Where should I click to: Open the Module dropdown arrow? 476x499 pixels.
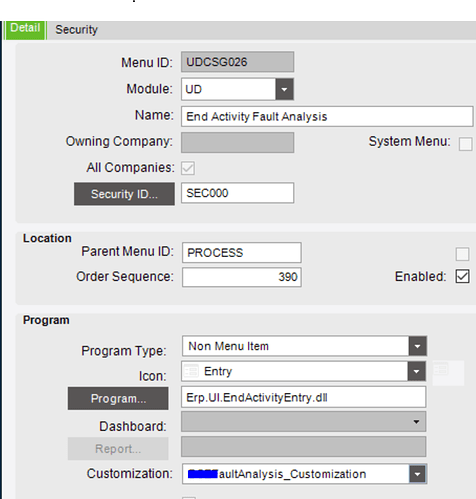point(284,89)
